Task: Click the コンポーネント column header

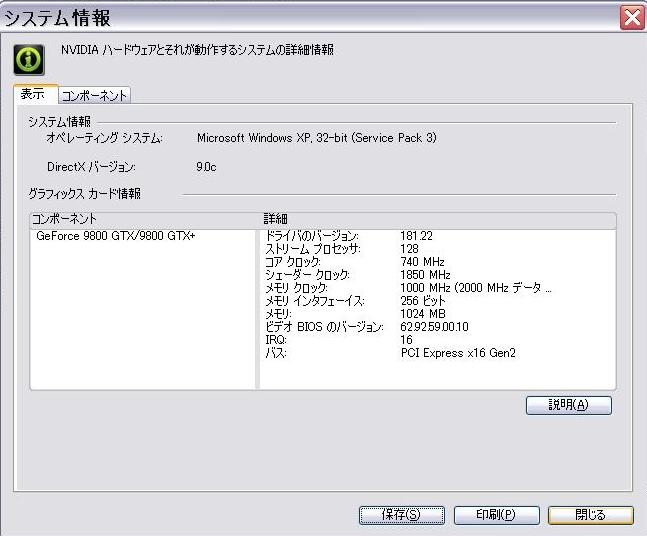Action: pos(145,219)
